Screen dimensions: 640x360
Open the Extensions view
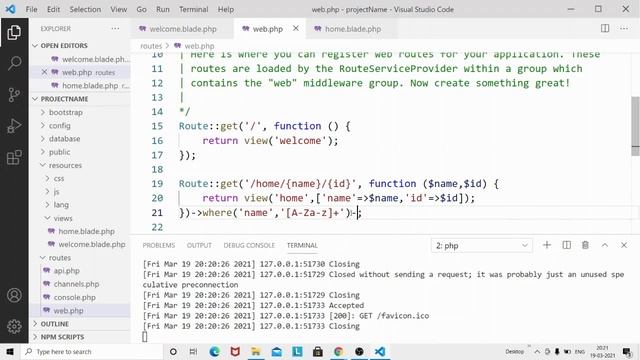pyautogui.click(x=14, y=157)
